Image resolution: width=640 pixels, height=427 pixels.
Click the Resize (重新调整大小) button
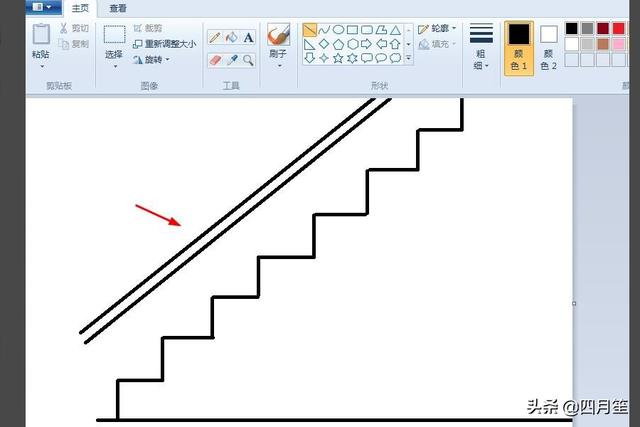tap(164, 44)
